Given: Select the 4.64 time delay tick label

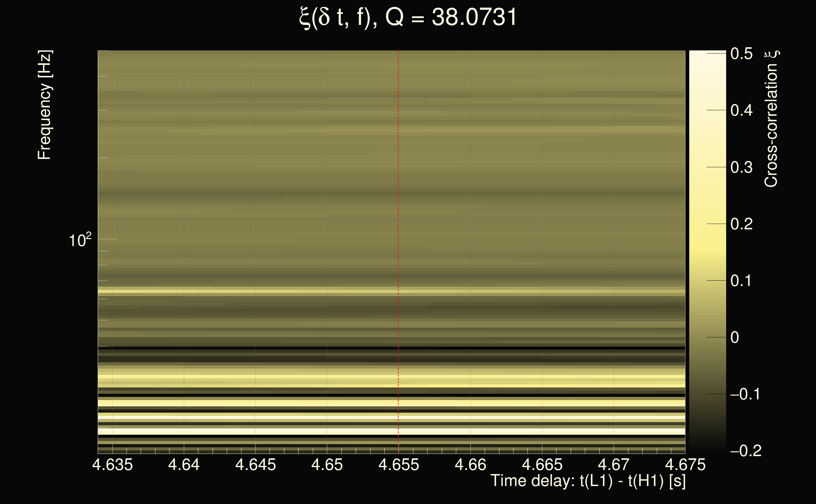Looking at the screenshot, I should click(184, 465).
